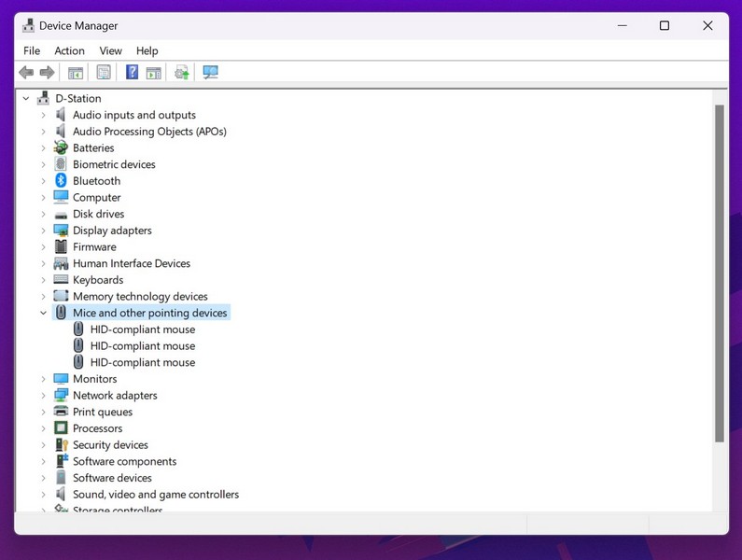This screenshot has width=742, height=560.
Task: Select the first HID-compliant mouse device
Action: (x=142, y=329)
